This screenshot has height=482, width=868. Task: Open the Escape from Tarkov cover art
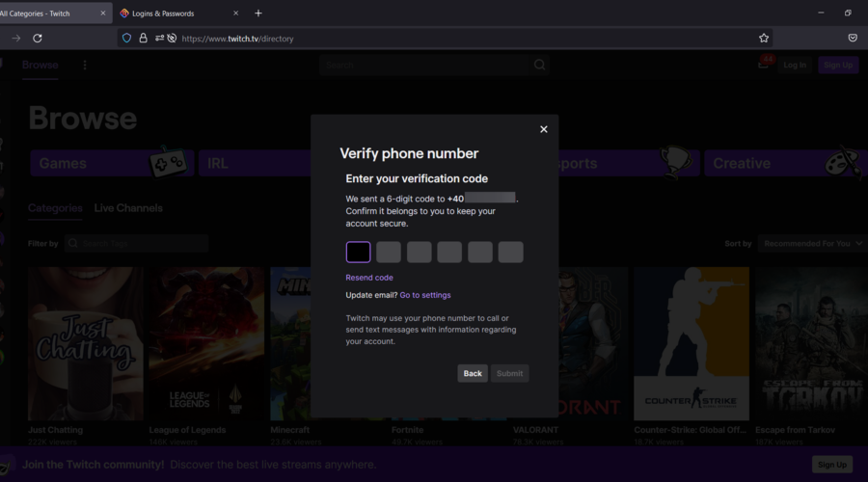[811, 343]
